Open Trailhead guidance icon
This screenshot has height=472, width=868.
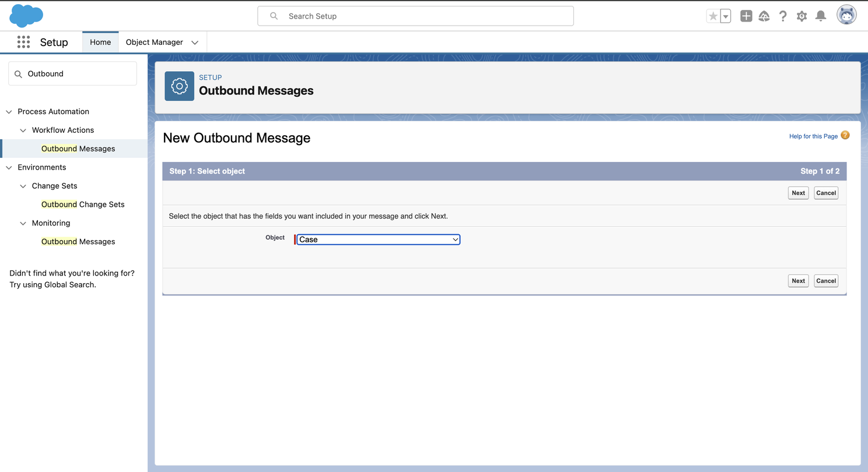coord(764,16)
